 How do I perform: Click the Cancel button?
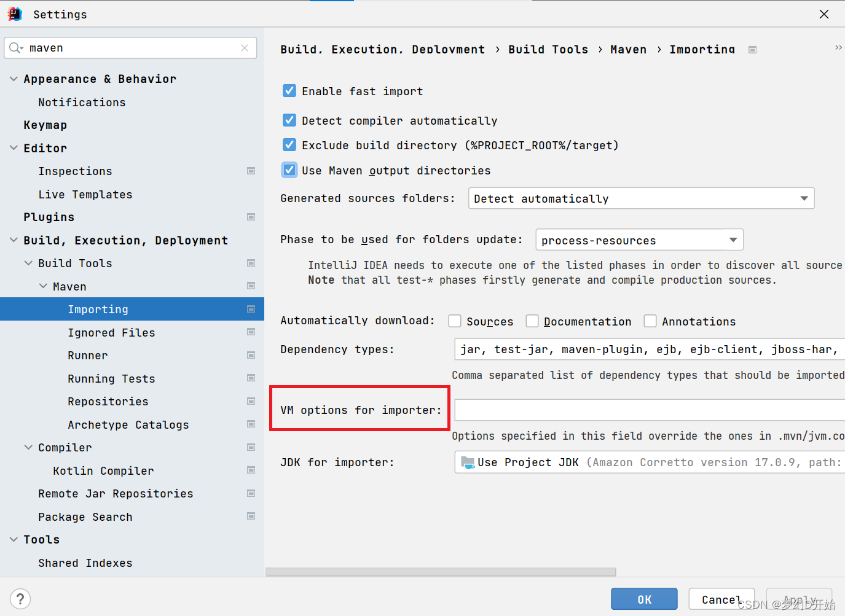(x=721, y=599)
